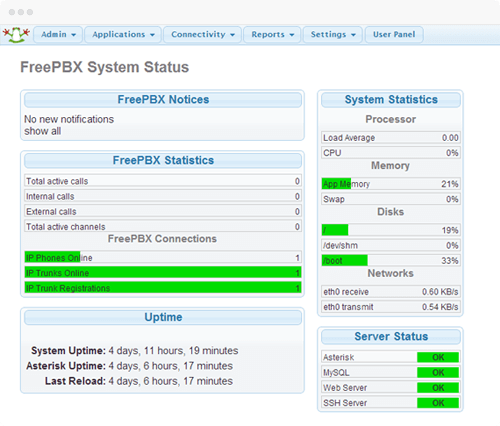Click the System Uptime value
500x426 pixels.
click(173, 351)
